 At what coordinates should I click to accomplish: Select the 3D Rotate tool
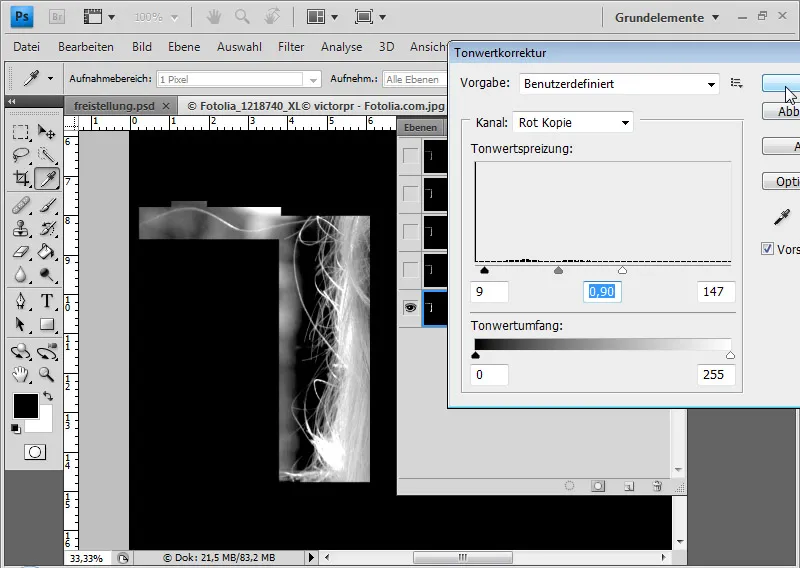click(20, 351)
